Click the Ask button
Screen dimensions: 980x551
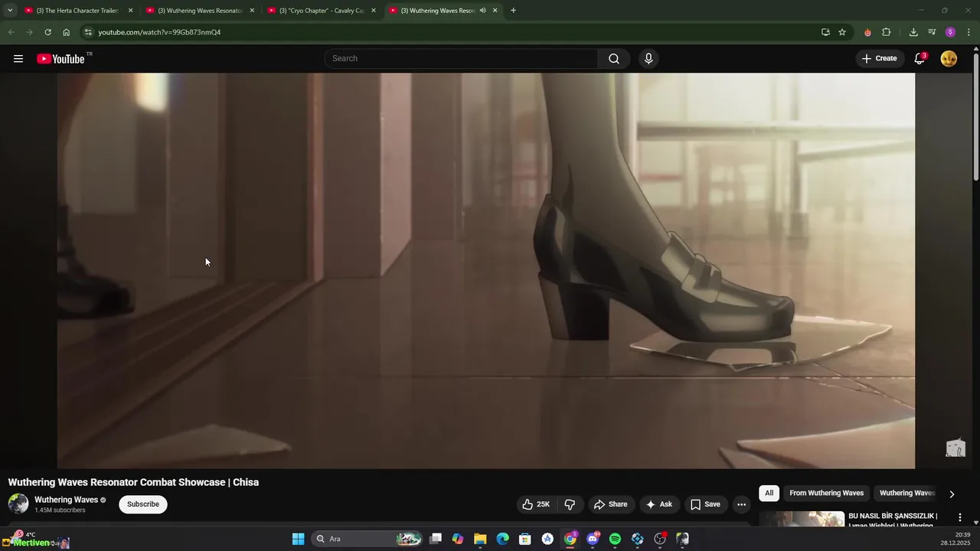pos(658,504)
